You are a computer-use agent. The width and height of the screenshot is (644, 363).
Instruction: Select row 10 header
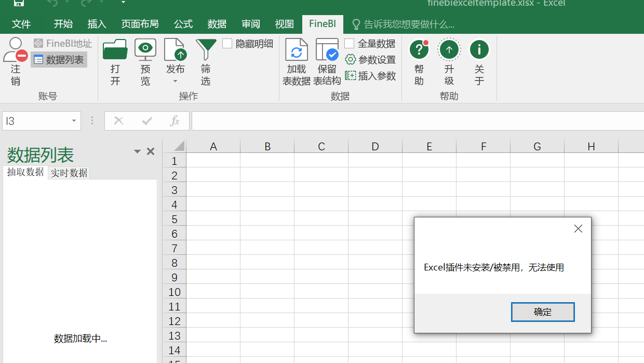coord(175,292)
